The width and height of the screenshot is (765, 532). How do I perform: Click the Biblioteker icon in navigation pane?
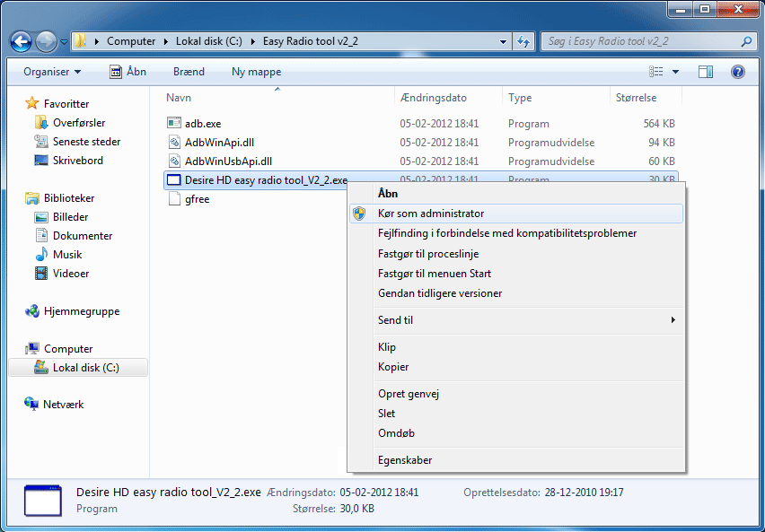pos(31,198)
